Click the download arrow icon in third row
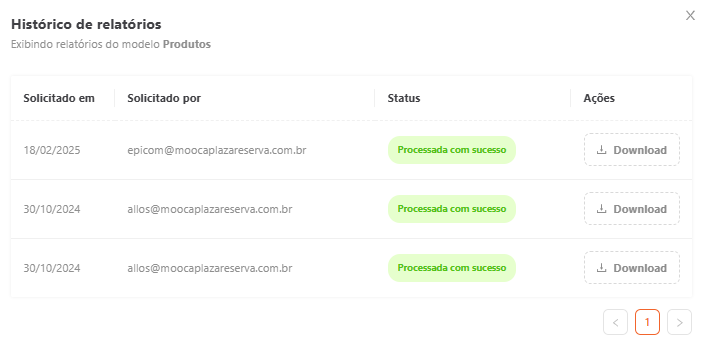The image size is (706, 360). click(x=601, y=268)
